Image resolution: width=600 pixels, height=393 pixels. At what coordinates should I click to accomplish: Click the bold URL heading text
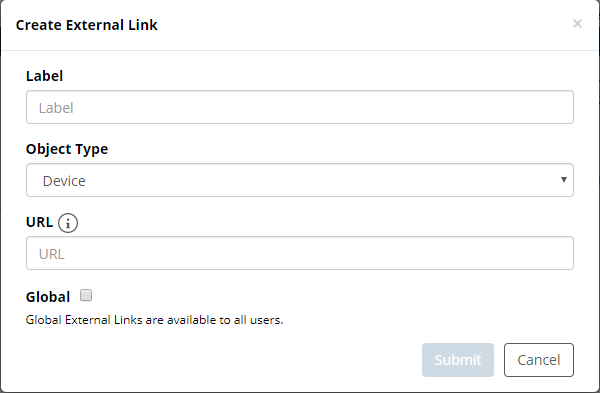tap(39, 222)
